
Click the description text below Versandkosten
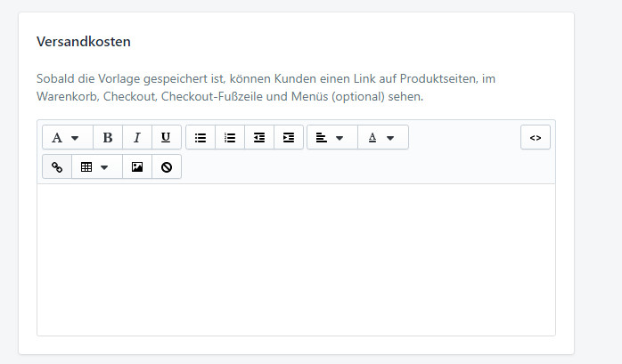(x=265, y=87)
